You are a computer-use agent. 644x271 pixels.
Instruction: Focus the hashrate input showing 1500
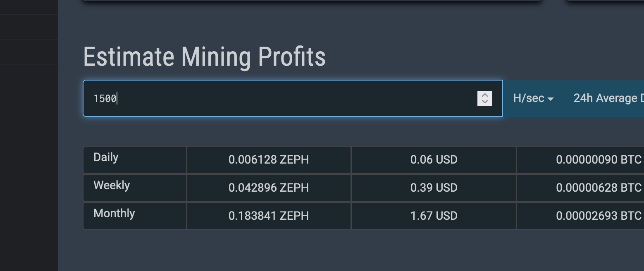point(281,98)
